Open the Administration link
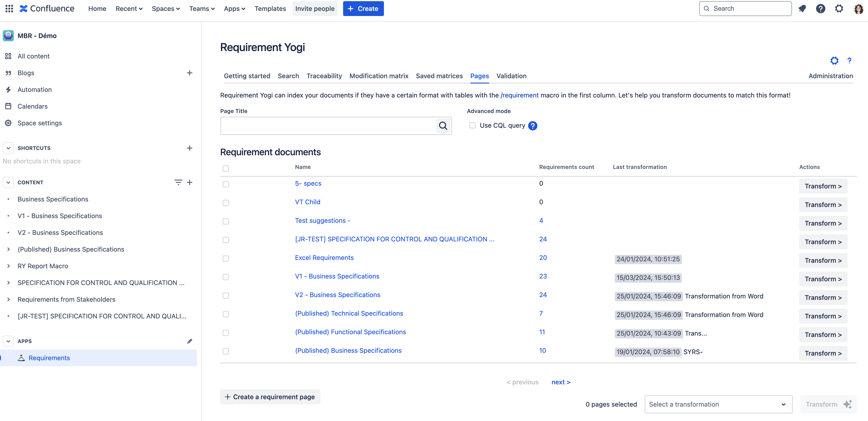The width and height of the screenshot is (868, 421). [x=831, y=76]
